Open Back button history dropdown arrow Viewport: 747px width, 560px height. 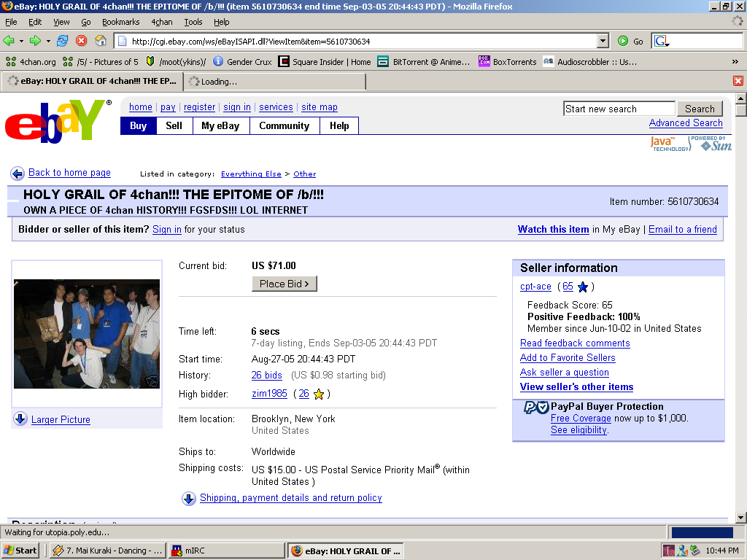21,42
